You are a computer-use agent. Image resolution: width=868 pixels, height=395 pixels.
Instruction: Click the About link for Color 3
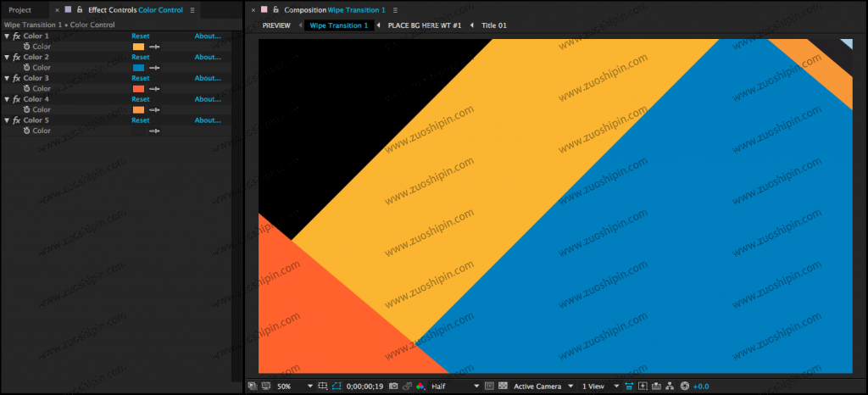point(207,78)
